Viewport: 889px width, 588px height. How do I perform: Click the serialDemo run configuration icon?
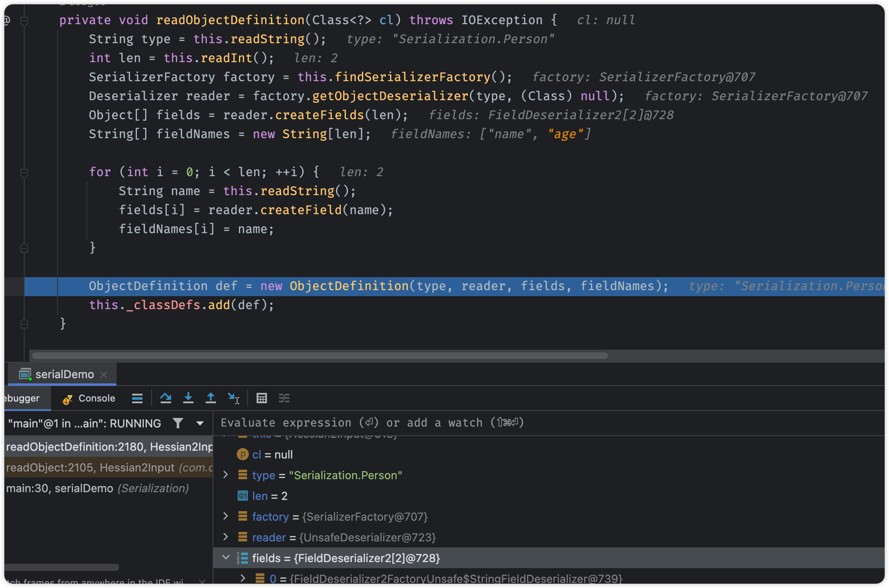coord(25,374)
